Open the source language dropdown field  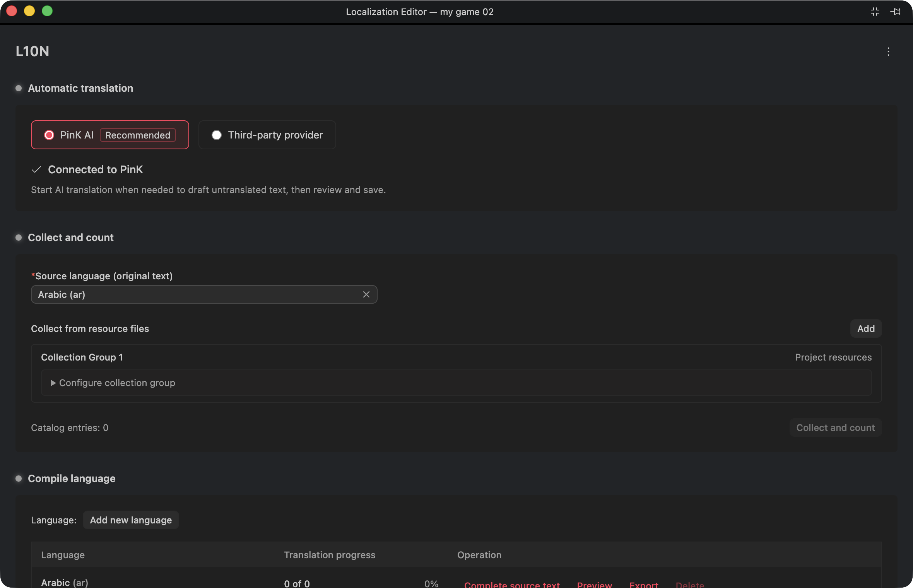pos(204,294)
